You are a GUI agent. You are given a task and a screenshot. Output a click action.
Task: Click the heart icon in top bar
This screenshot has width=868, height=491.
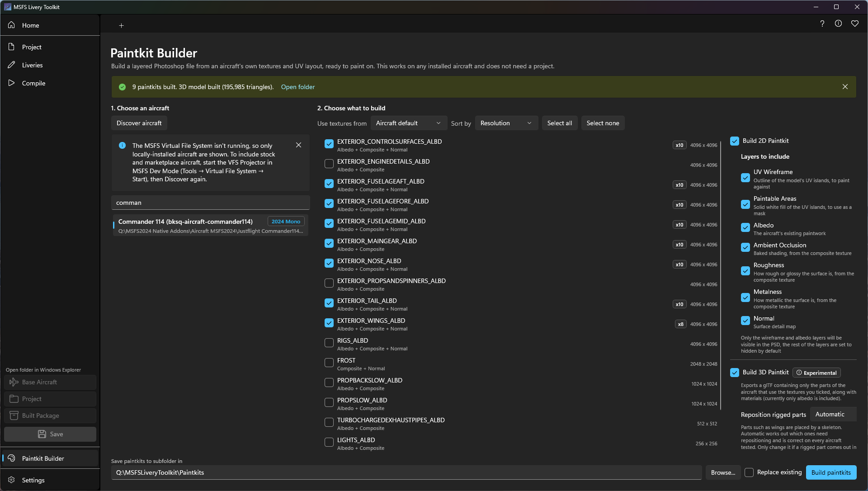[854, 24]
